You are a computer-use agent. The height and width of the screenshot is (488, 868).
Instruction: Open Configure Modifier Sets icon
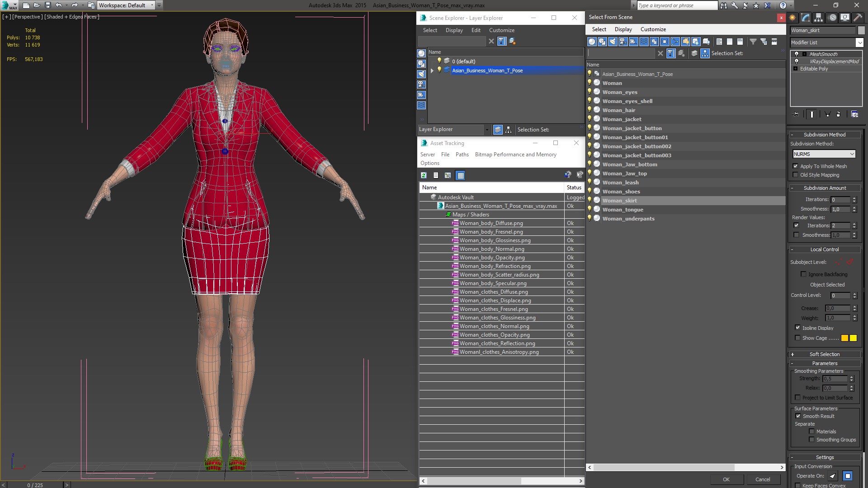(854, 114)
